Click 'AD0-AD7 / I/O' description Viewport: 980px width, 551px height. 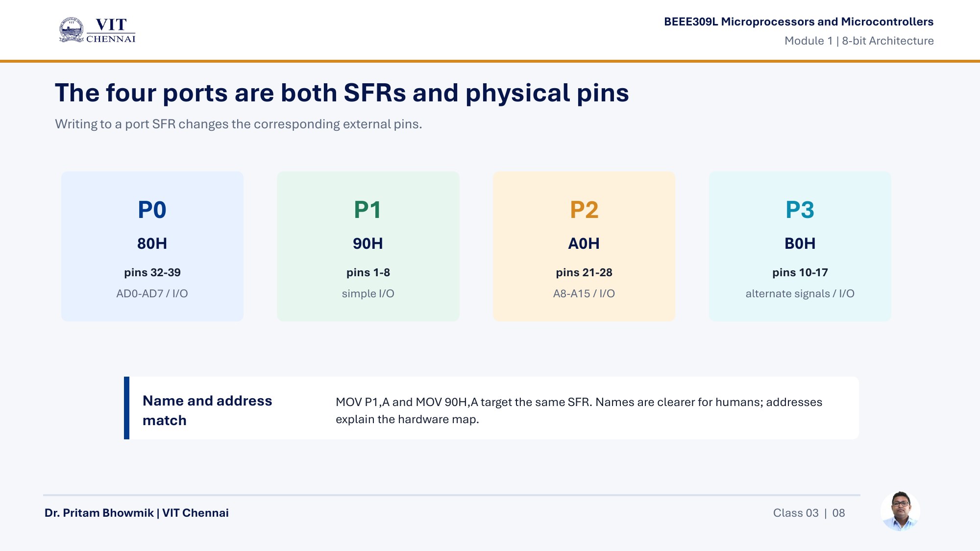[152, 294]
